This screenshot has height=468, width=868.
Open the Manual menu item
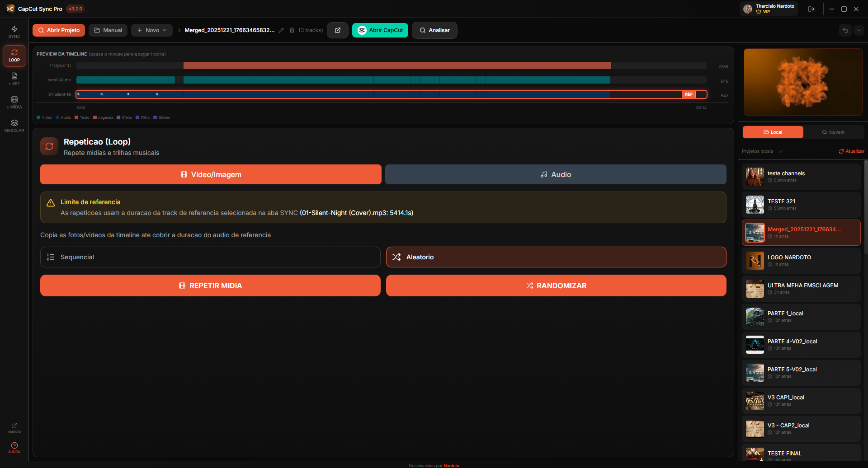click(108, 30)
